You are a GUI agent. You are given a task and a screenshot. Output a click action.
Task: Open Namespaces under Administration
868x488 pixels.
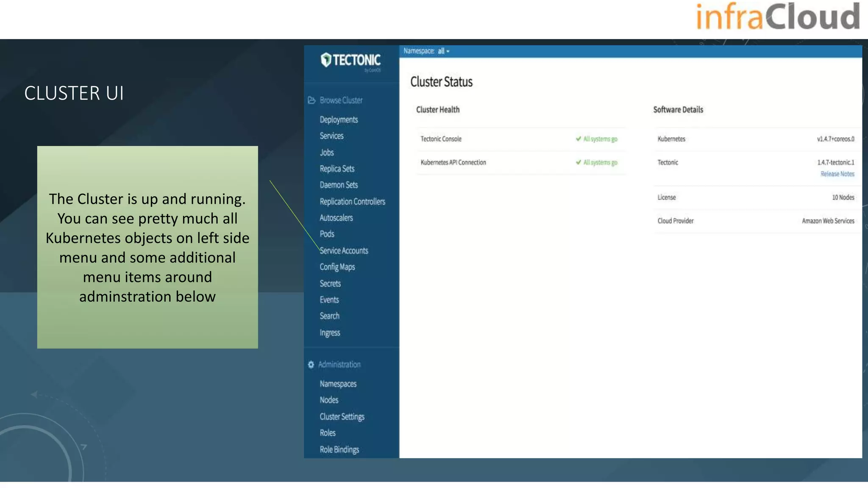click(338, 384)
